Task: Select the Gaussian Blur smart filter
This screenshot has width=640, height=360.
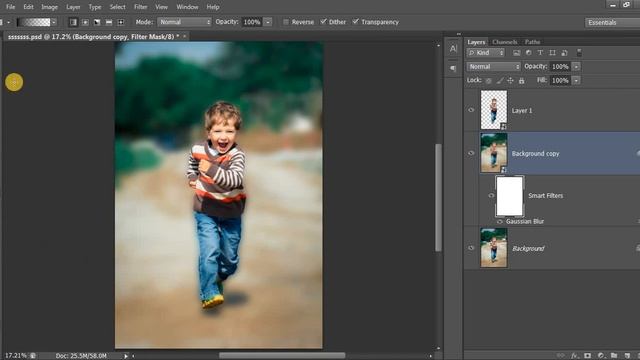Action: [525, 222]
